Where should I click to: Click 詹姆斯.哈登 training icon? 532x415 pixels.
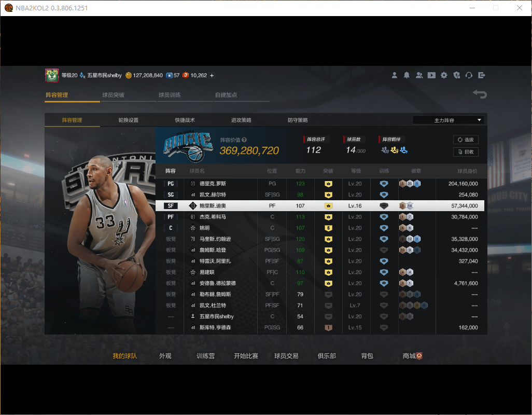point(384,250)
